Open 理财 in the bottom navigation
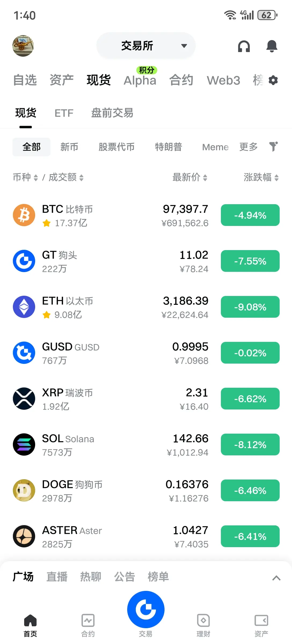 point(203,625)
